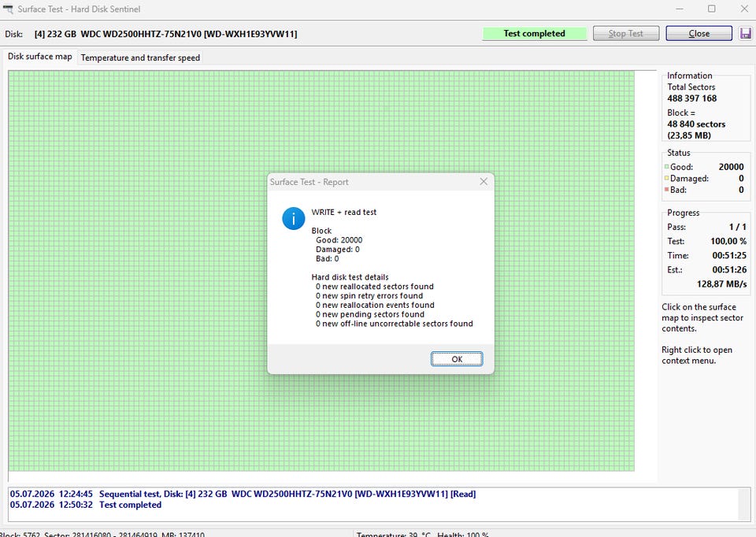This screenshot has height=537, width=756.
Task: Click the Test completed status indicator
Action: [x=534, y=33]
